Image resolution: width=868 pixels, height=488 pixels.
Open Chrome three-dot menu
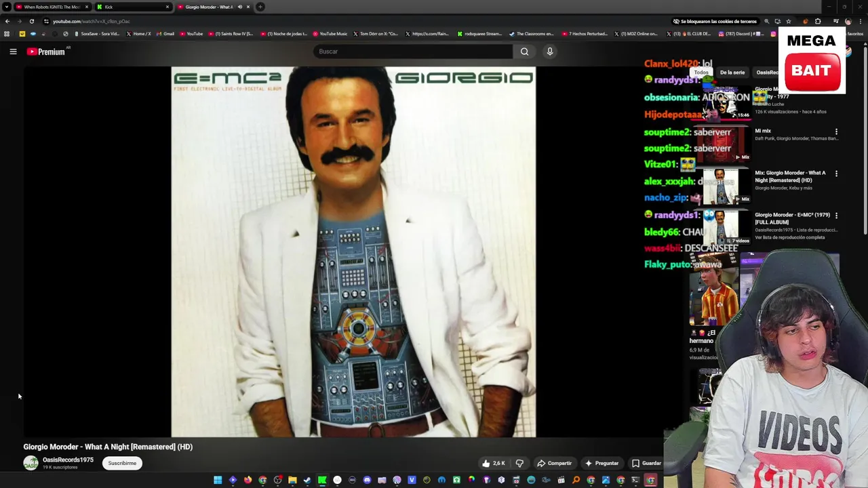[859, 21]
